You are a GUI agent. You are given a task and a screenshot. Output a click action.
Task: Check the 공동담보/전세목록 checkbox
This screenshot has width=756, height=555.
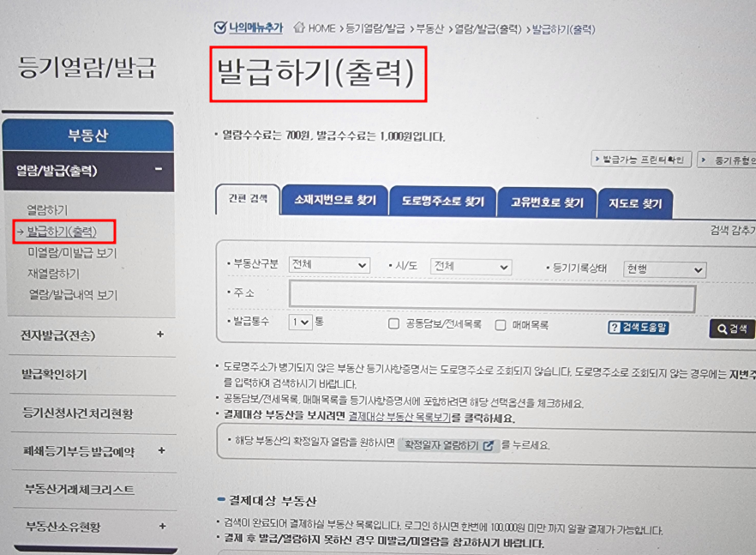tap(393, 325)
